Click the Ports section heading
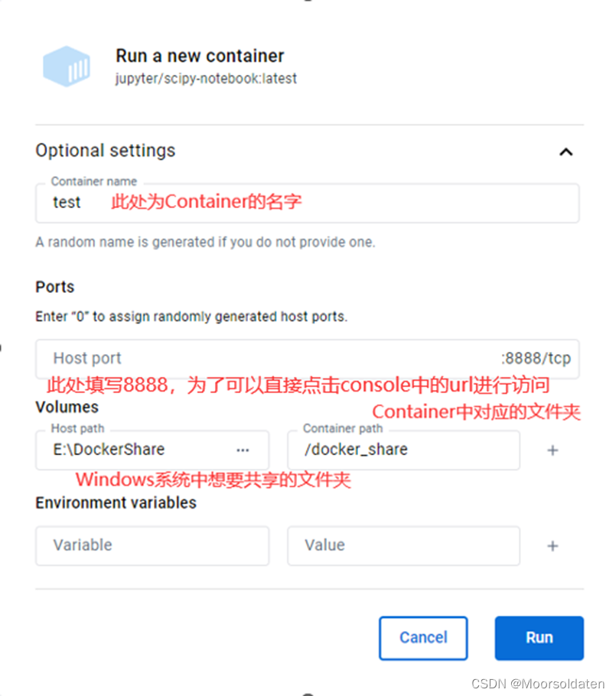616x696 pixels. (x=54, y=287)
